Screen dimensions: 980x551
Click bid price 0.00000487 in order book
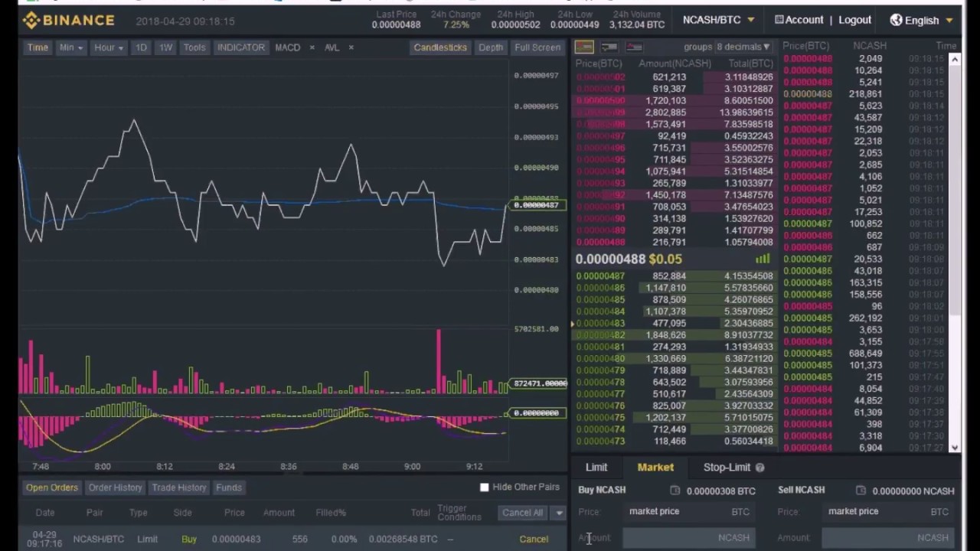pyautogui.click(x=600, y=276)
